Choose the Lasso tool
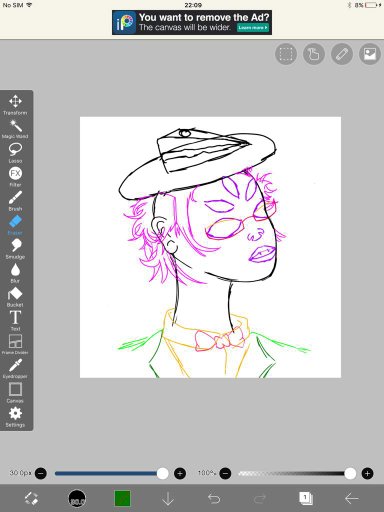The image size is (384, 512). pyautogui.click(x=15, y=153)
